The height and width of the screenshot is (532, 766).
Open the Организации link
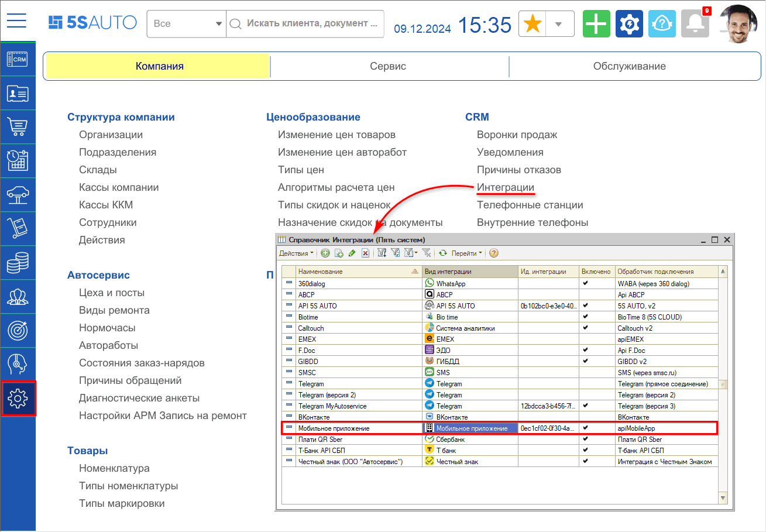click(111, 135)
